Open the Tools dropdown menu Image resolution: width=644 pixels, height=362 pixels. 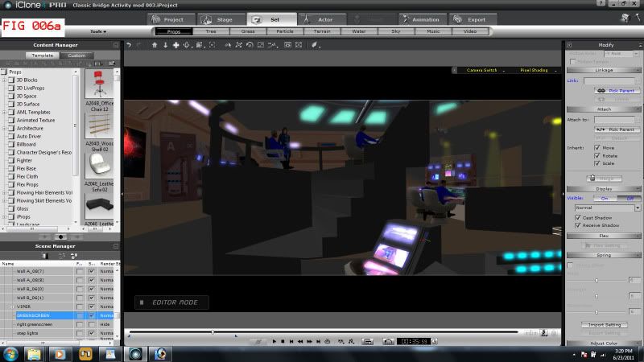[98, 31]
